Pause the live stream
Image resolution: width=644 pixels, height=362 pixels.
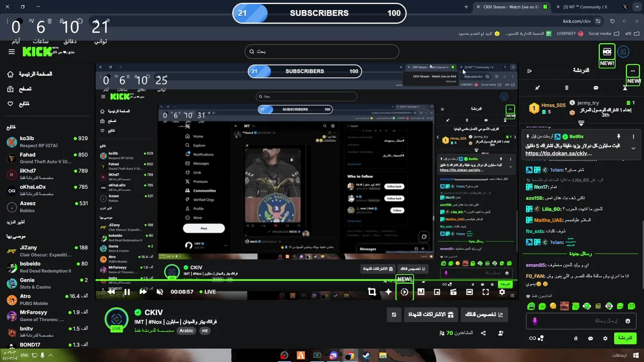127,292
